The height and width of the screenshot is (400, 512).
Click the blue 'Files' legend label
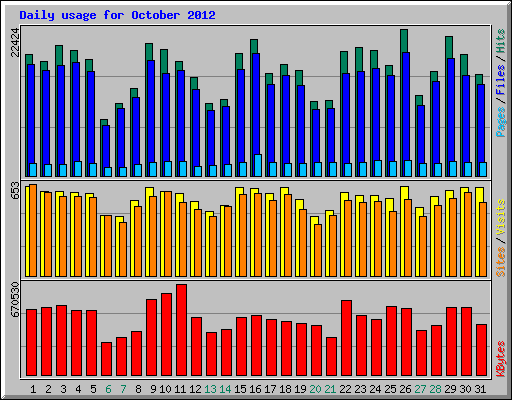(x=501, y=79)
